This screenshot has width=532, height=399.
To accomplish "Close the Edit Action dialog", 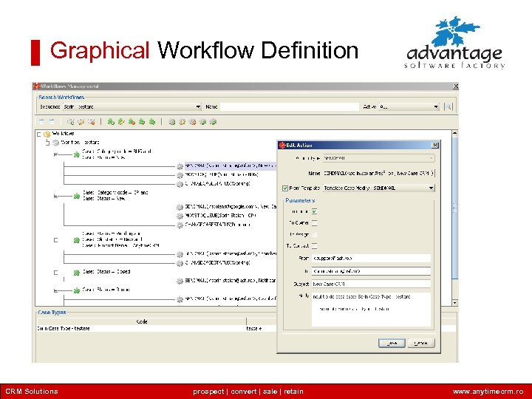I will click(434, 146).
